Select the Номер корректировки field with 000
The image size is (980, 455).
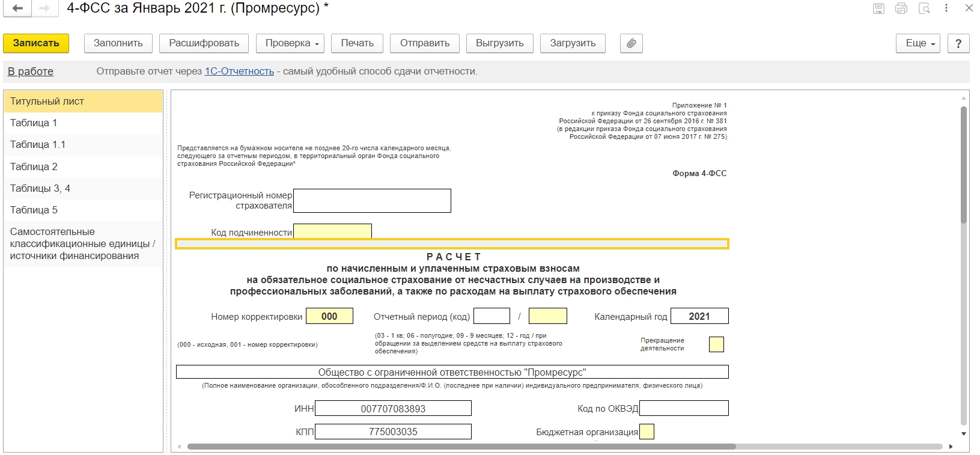pos(329,316)
